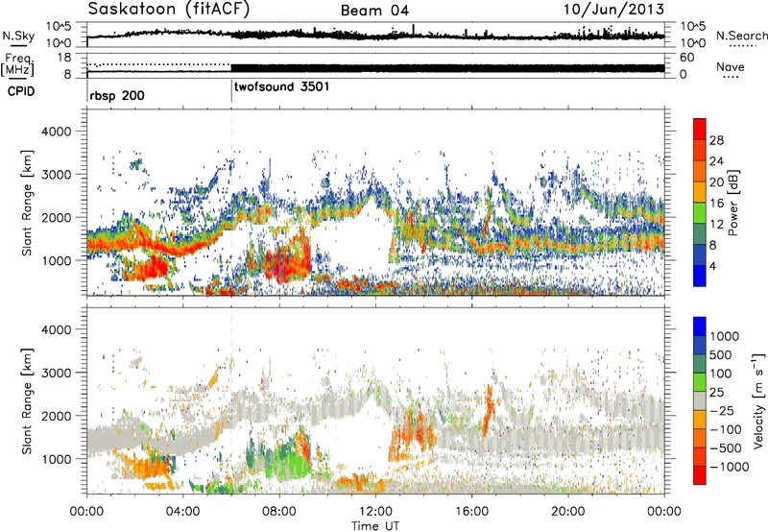Click the power panel 'Slant Range [km]' label
Viewport: 768px width, 532px height.
pos(27,204)
